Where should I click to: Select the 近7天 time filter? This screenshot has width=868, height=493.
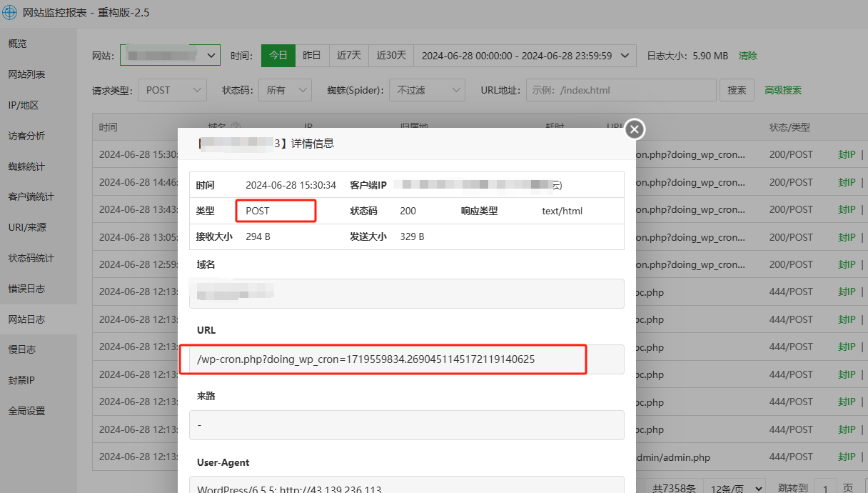(349, 55)
